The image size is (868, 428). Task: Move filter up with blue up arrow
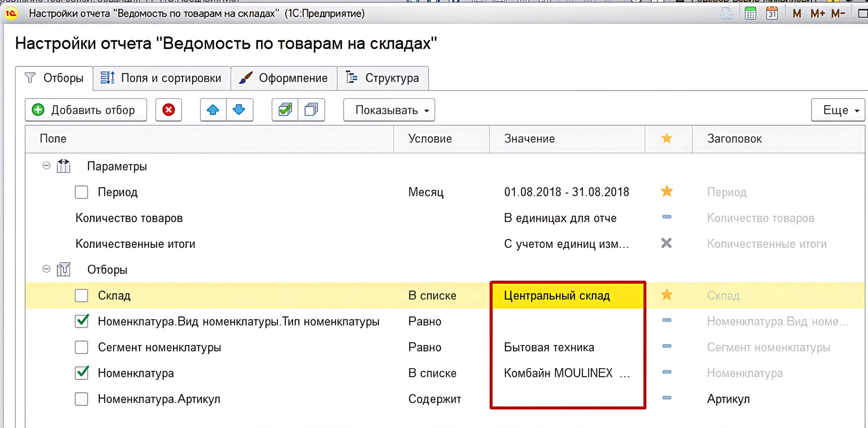coord(213,110)
